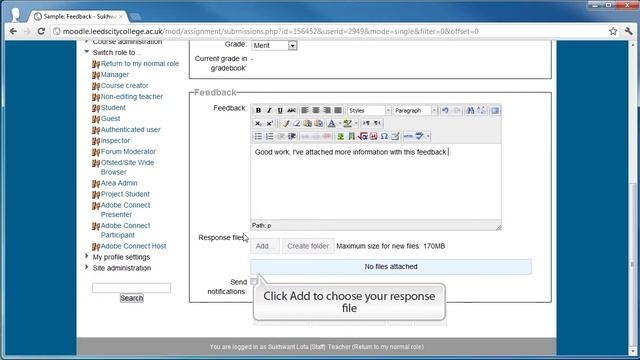This screenshot has width=640, height=360.
Task: Click the Search button in sidebar
Action: coord(131,298)
